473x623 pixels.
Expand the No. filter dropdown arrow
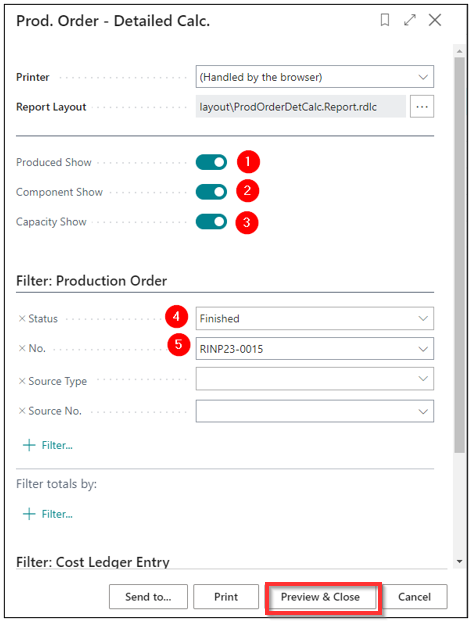(x=423, y=349)
